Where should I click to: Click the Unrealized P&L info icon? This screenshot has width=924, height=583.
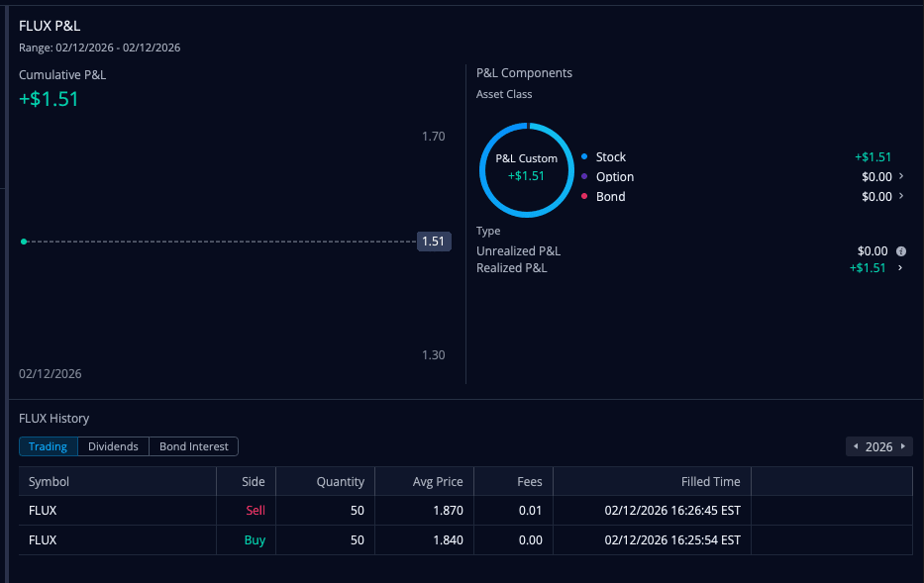[901, 251]
